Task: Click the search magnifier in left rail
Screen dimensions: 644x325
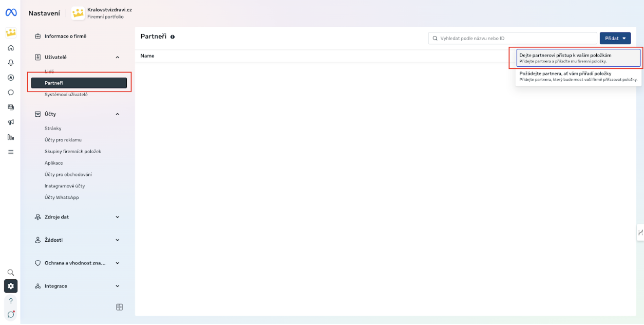Action: [x=11, y=273]
